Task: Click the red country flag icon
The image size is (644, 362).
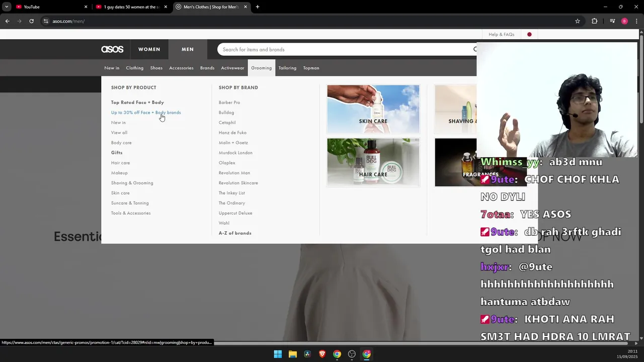Action: tap(529, 34)
